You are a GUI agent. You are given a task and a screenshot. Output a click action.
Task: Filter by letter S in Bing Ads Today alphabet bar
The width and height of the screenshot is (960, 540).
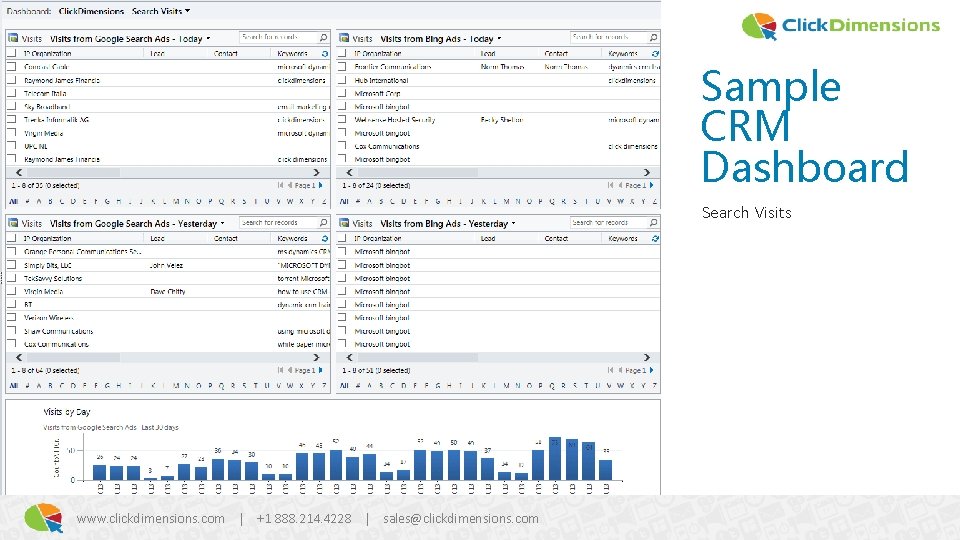(x=575, y=201)
